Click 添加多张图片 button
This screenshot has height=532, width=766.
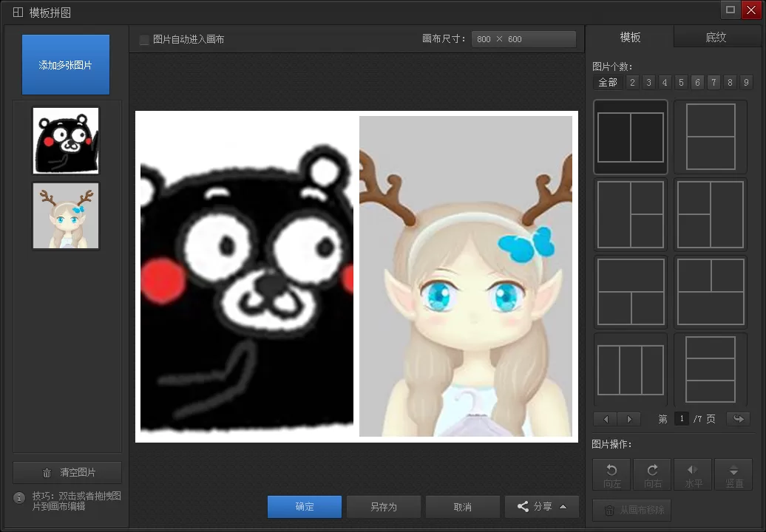point(66,64)
